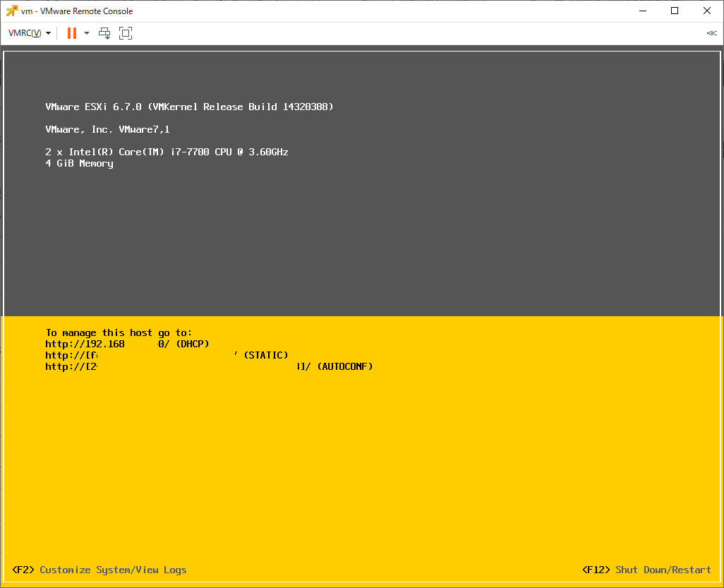Click the Intel Core i7-7700 CPU line
724x588 pixels.
click(167, 152)
